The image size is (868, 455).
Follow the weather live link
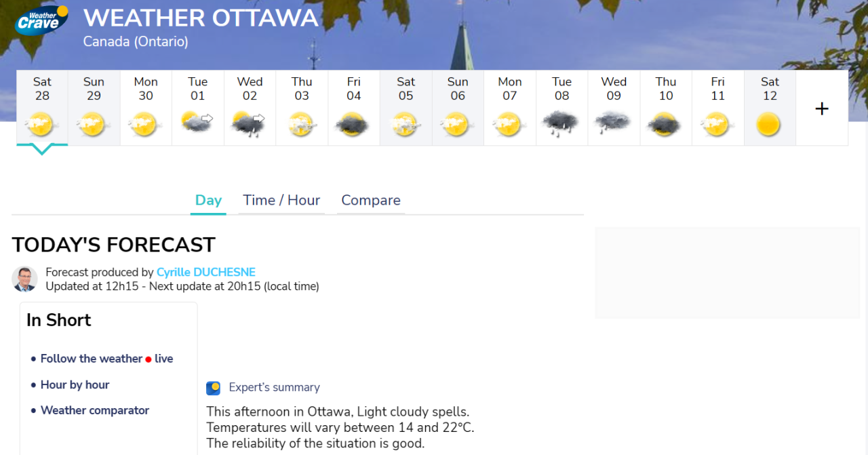[106, 359]
